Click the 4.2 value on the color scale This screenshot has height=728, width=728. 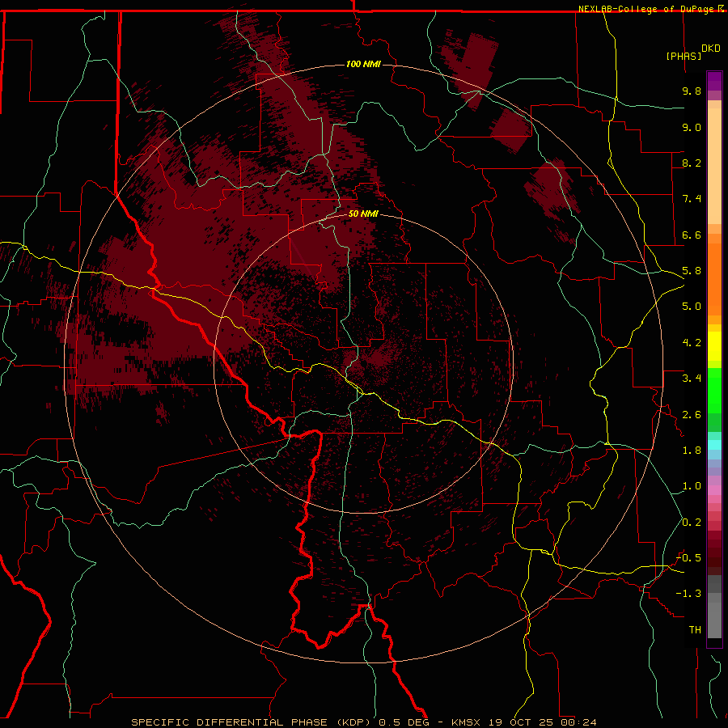tap(692, 343)
